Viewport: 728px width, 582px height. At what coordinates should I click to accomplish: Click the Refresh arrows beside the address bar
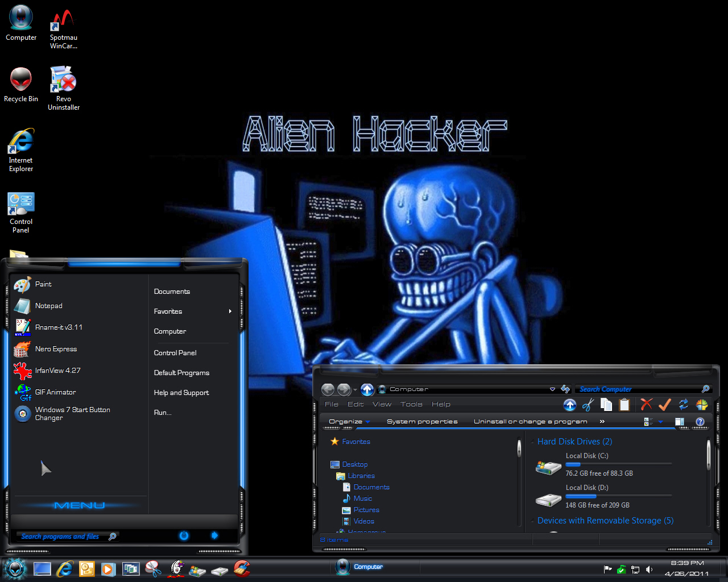(565, 389)
